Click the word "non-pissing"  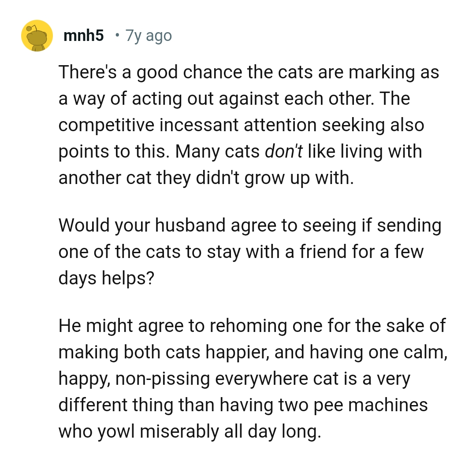[162, 379]
